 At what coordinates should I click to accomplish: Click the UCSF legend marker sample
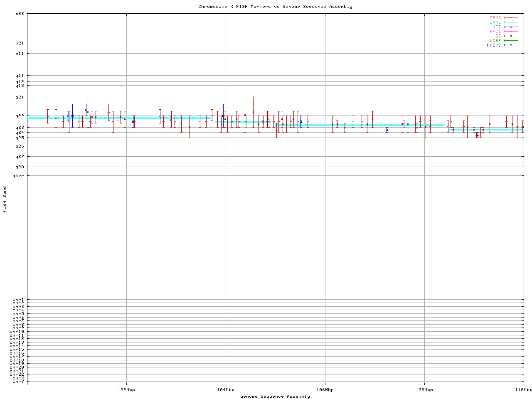511,41
